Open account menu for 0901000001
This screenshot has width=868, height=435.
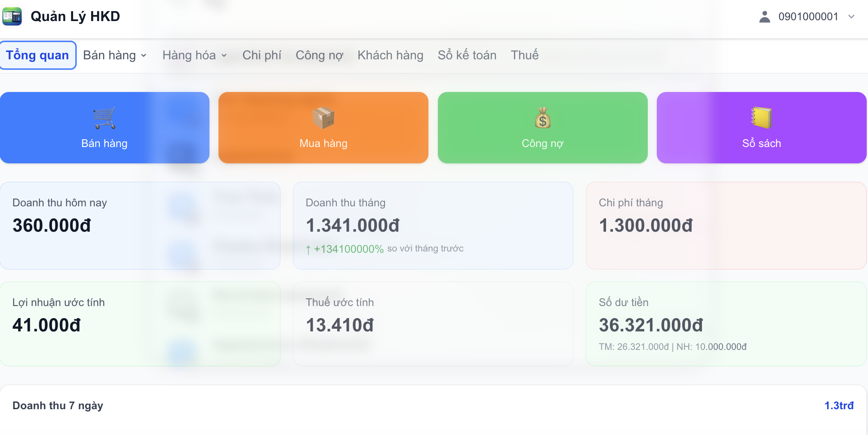coord(806,17)
